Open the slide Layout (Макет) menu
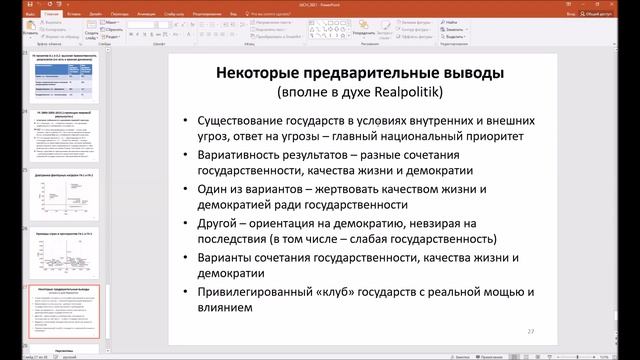The height and width of the screenshot is (360, 640). pos(110,22)
